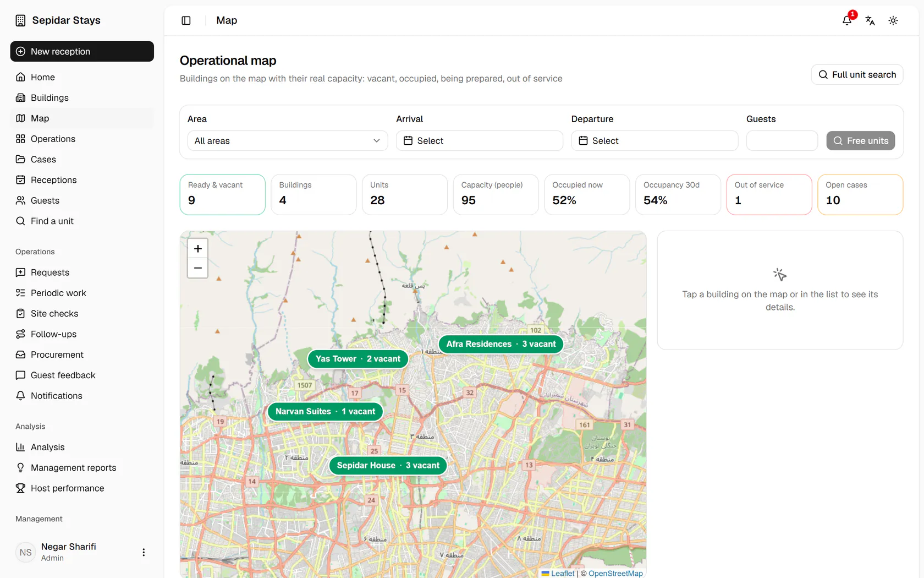Click the New reception button
The image size is (924, 578).
point(82,51)
